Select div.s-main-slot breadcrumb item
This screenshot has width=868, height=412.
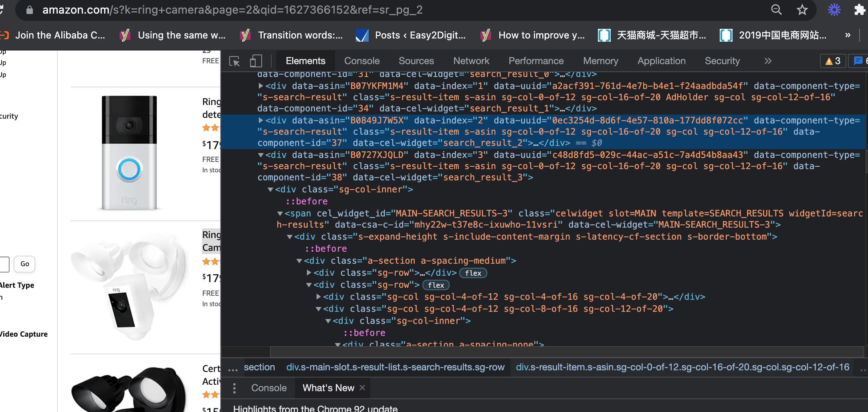395,367
